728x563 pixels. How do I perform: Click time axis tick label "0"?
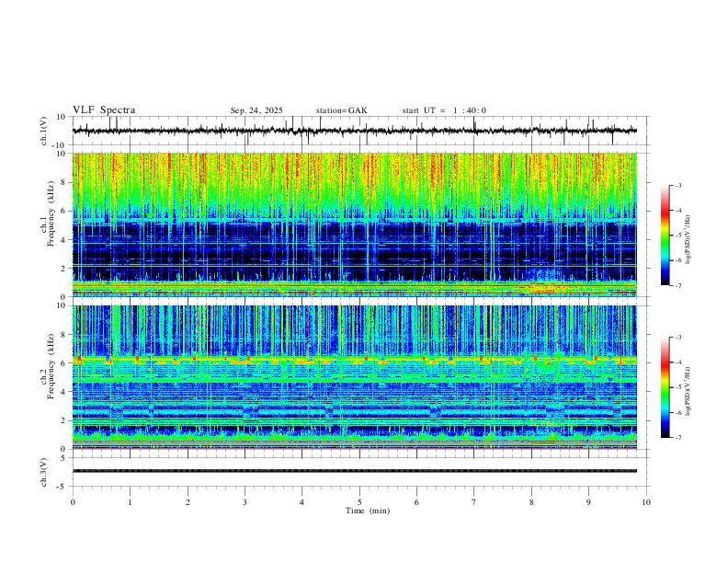[x=73, y=502]
